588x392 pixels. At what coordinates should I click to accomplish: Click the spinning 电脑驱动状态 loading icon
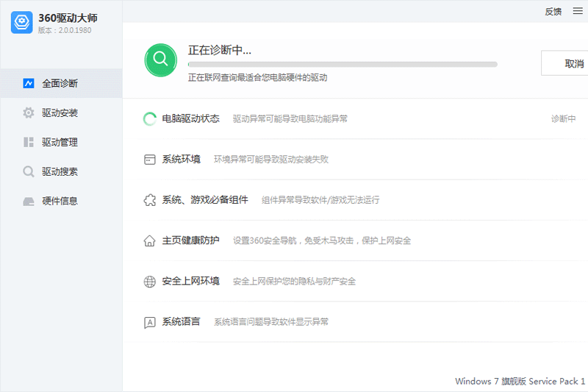pos(150,119)
